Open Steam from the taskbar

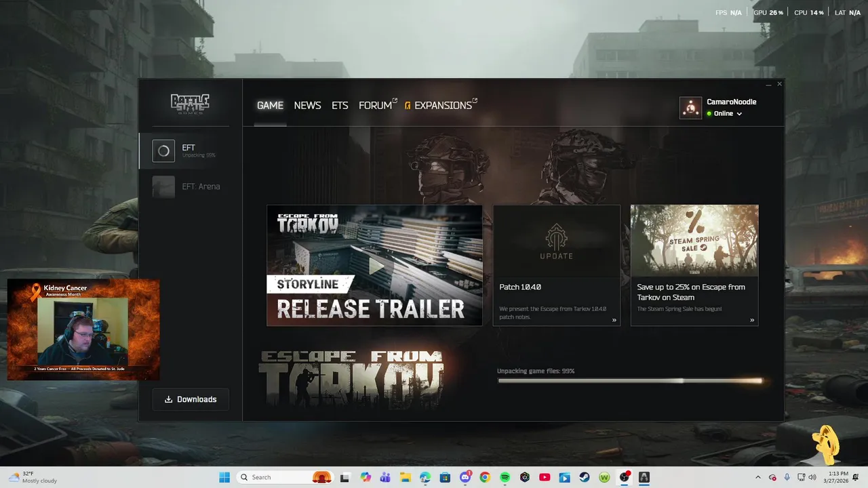(x=585, y=477)
